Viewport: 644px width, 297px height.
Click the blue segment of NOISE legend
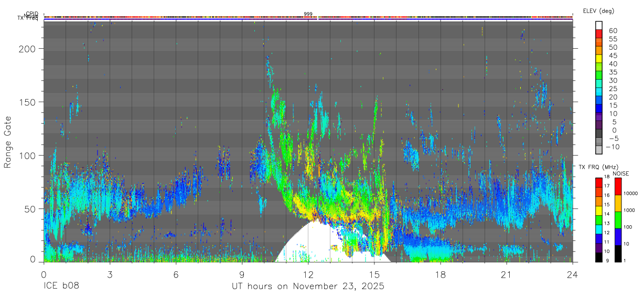(617, 237)
